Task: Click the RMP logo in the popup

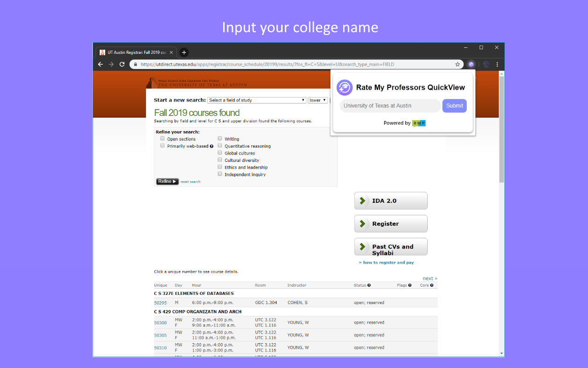Action: point(419,123)
